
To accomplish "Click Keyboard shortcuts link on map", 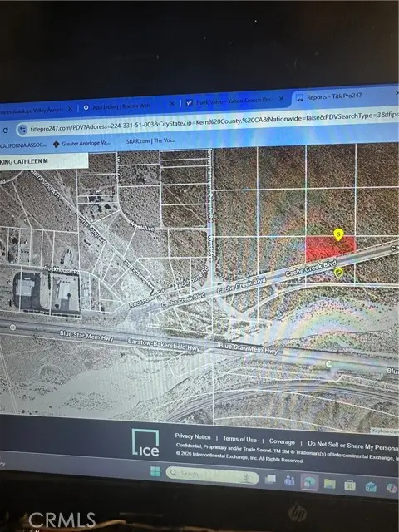I will click(x=385, y=431).
